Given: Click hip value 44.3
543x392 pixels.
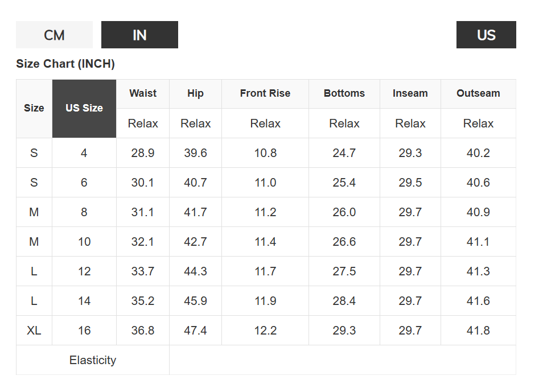Looking at the screenshot, I should [x=195, y=271].
